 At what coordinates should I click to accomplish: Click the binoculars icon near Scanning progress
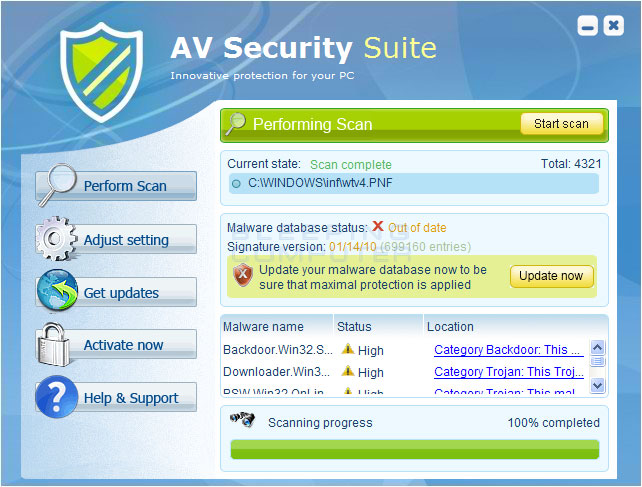242,419
